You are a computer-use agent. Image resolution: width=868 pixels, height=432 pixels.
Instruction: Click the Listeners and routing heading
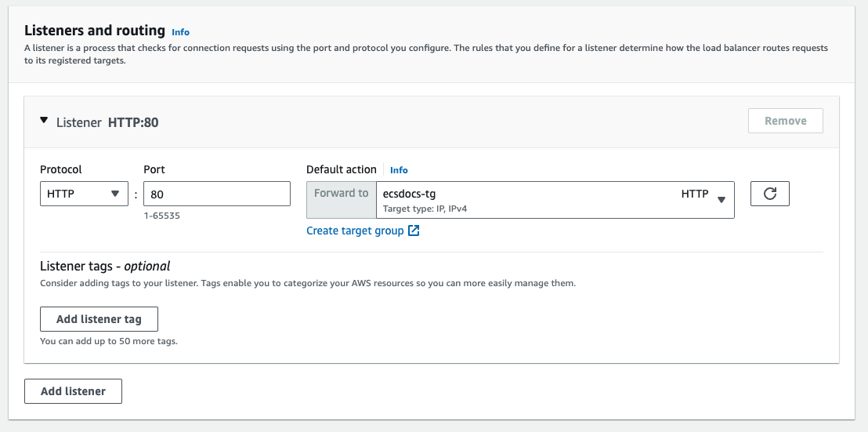pyautogui.click(x=95, y=31)
